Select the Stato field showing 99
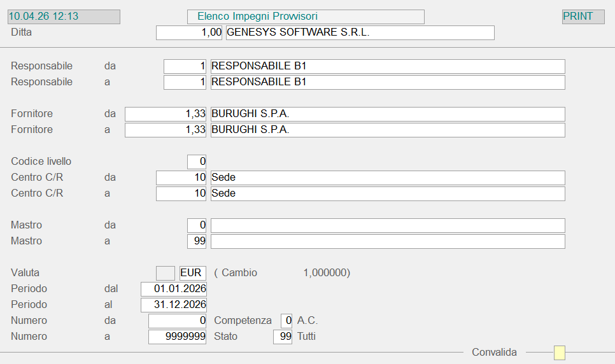This screenshot has height=364, width=615. point(283,337)
